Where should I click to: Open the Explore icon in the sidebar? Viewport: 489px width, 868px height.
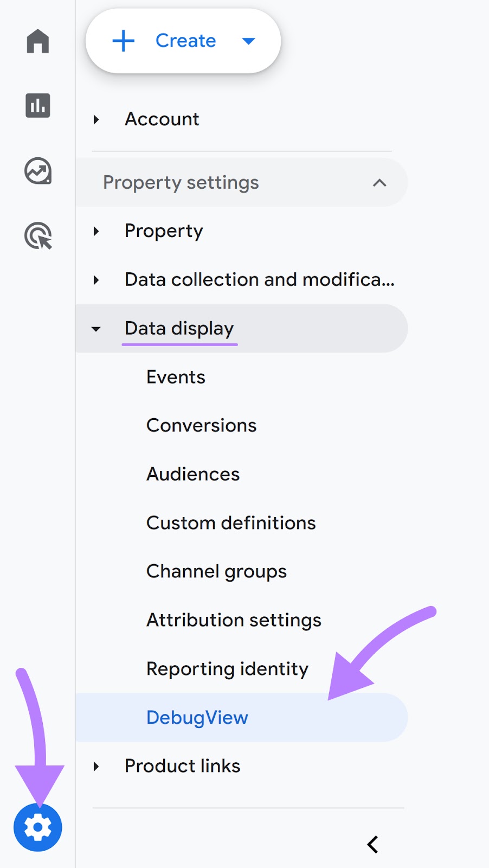click(x=37, y=170)
